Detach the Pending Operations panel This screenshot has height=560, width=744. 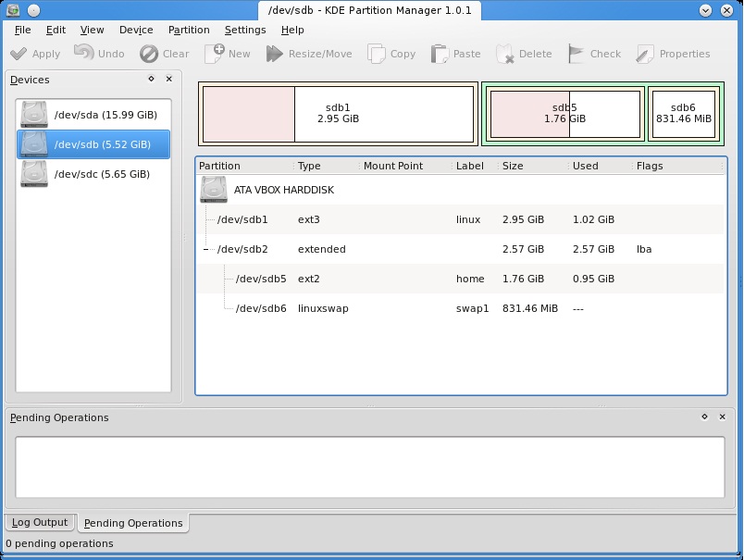[705, 417]
